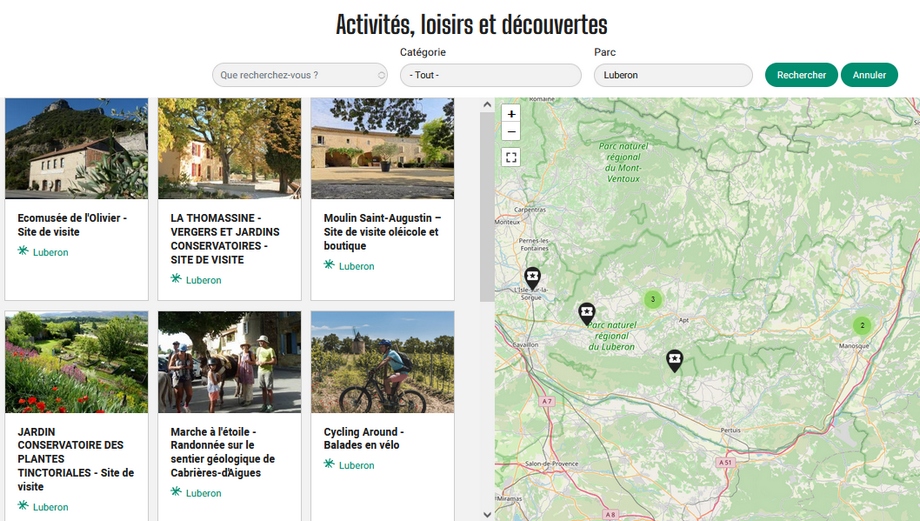The image size is (920, 521).
Task: Click 'Activités, loisirs et découvertes' heading
Action: point(472,25)
